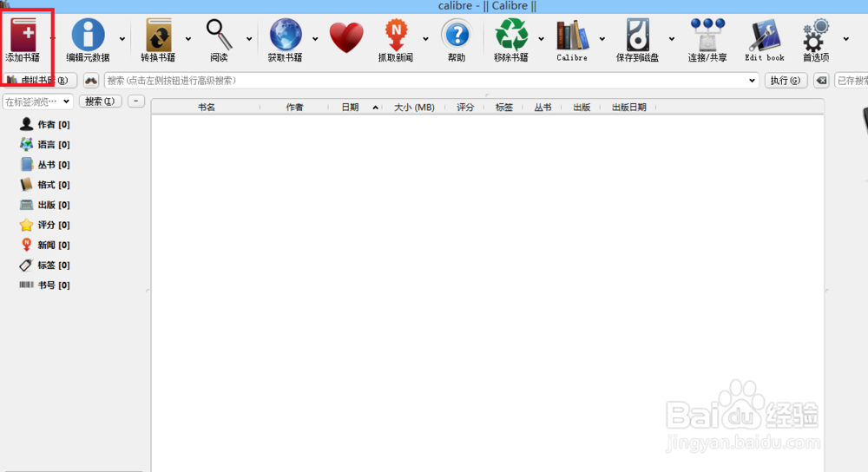The image size is (868, 472).
Task: Select 书号 [0] in tag browser
Action: pos(44,285)
